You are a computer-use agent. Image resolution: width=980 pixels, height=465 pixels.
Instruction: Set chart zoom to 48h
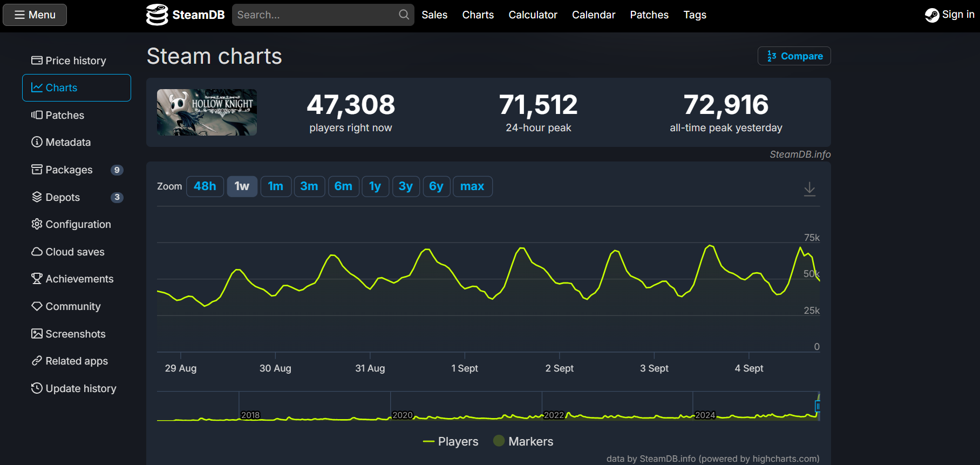[x=205, y=186]
